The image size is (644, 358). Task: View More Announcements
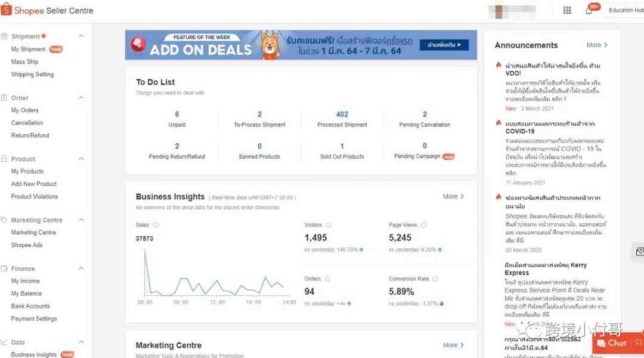[597, 45]
